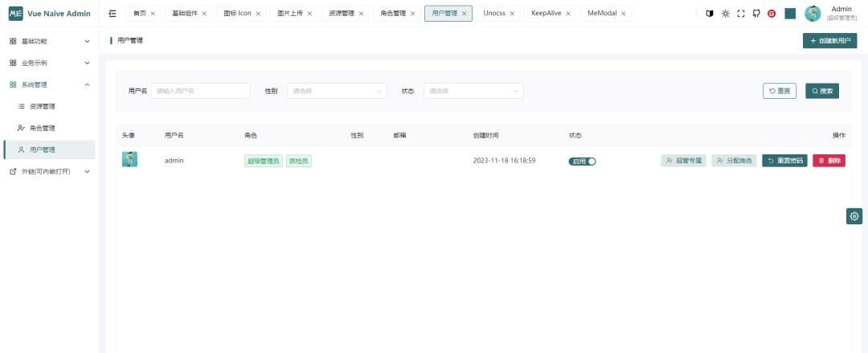Collapse the sidebar with the menu fold icon
868x353 pixels.
click(x=113, y=14)
